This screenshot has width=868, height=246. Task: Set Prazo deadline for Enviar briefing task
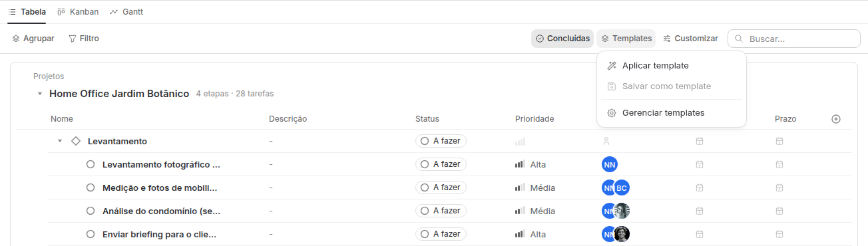pos(779,234)
